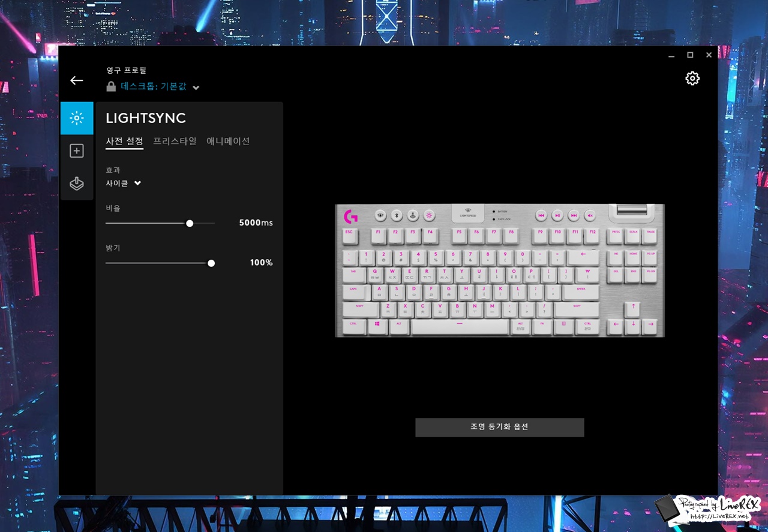Open the 사이클 effect dropdown
This screenshot has width=768, height=532.
pyautogui.click(x=124, y=183)
